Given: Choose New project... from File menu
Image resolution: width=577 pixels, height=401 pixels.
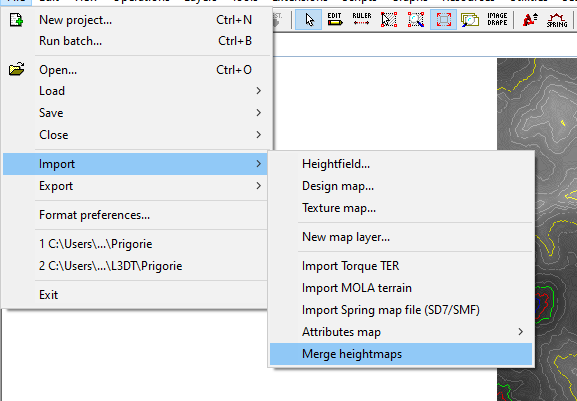Looking at the screenshot, I should tap(137, 20).
